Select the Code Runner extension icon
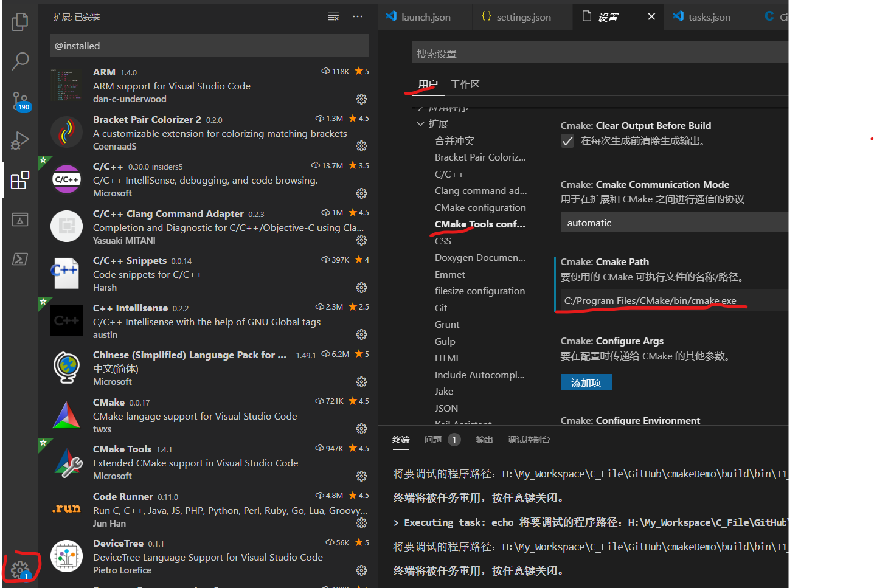Screen dimensions: 874x588 click(x=66, y=509)
